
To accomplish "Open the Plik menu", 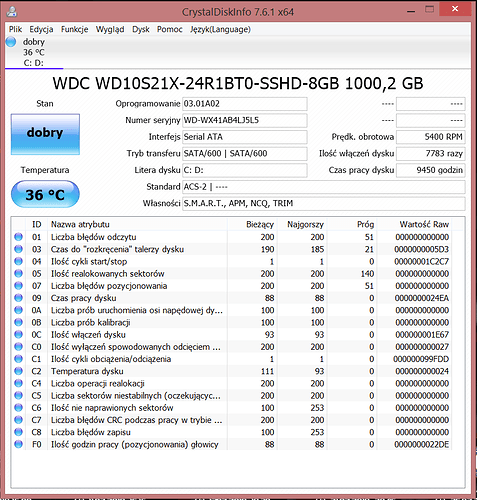I will coord(15,29).
